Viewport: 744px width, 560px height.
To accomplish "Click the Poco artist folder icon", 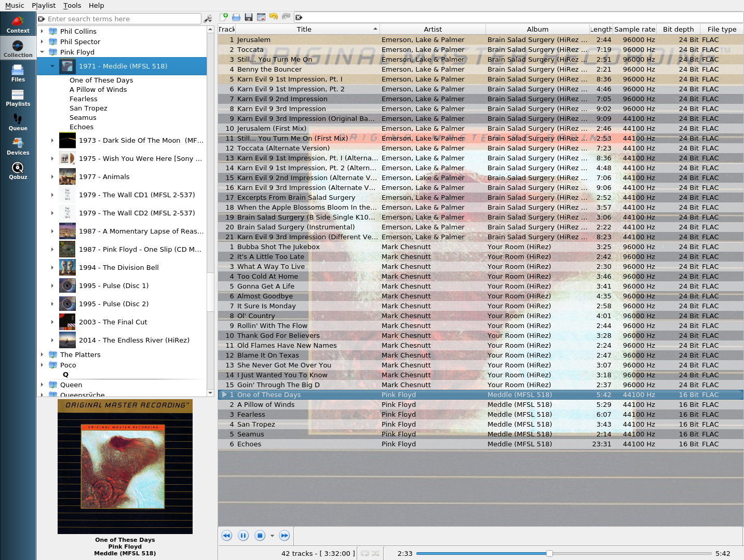I will 53,365.
